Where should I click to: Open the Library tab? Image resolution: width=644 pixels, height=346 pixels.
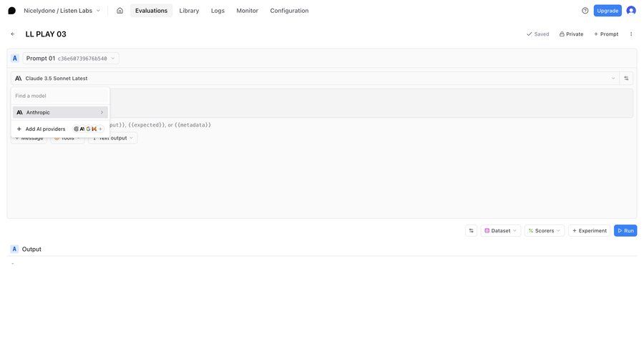[x=189, y=11]
